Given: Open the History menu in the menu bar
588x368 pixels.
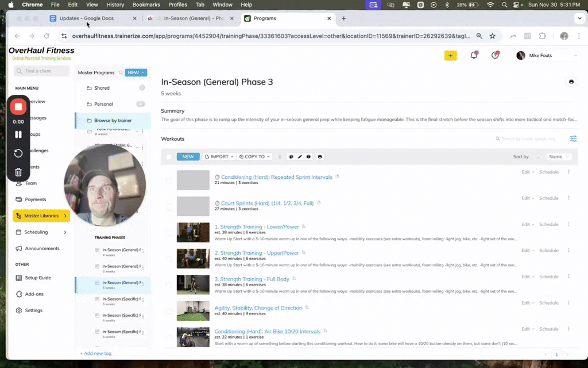Looking at the screenshot, I should coord(115,5).
